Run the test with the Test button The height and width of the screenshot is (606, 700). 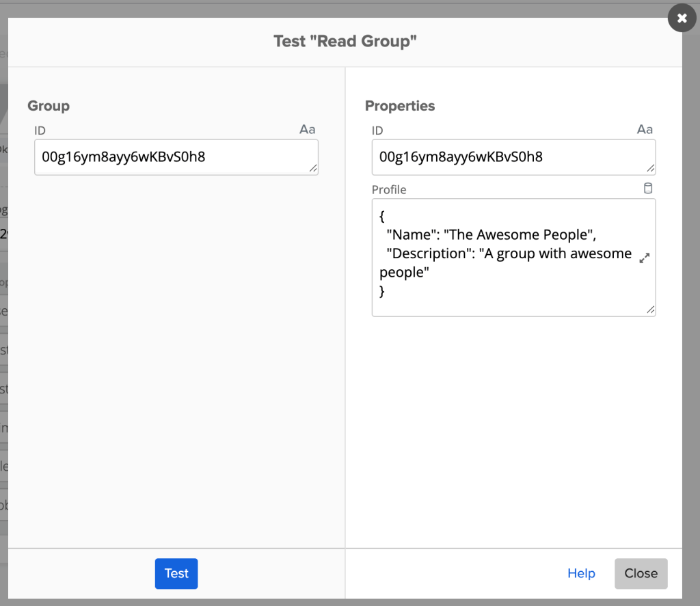(x=176, y=573)
